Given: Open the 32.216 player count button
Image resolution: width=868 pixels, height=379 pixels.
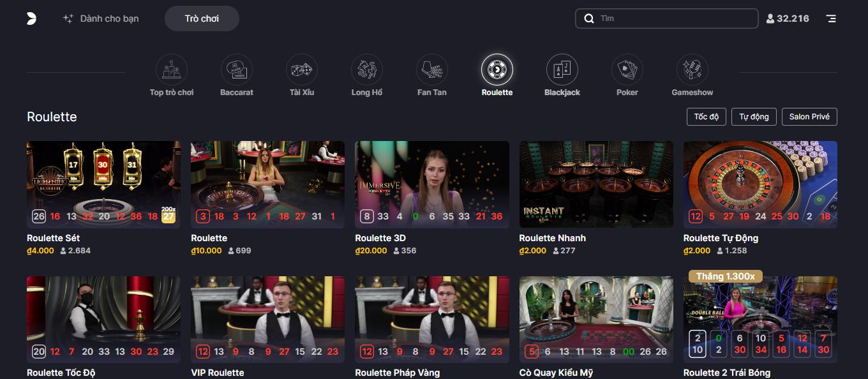Looking at the screenshot, I should pos(788,19).
